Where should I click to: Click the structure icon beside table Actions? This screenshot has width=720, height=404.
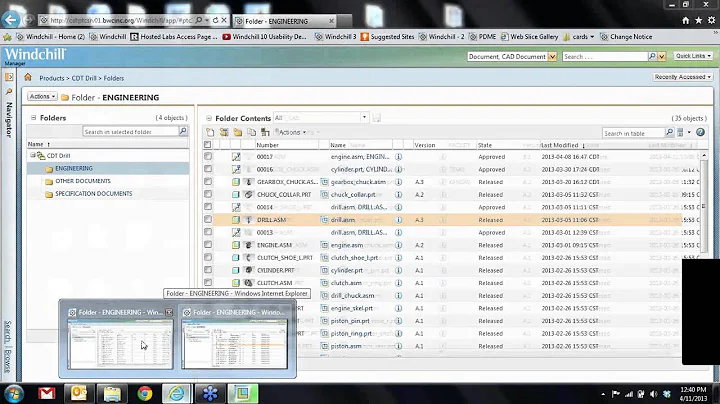[265, 132]
